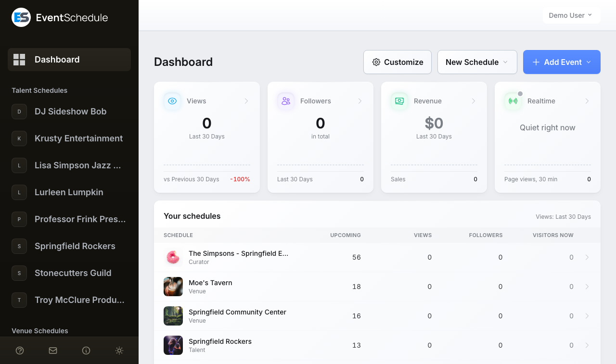The image size is (616, 364).
Task: Open Professor Frink Presents schedule
Action: tap(69, 219)
